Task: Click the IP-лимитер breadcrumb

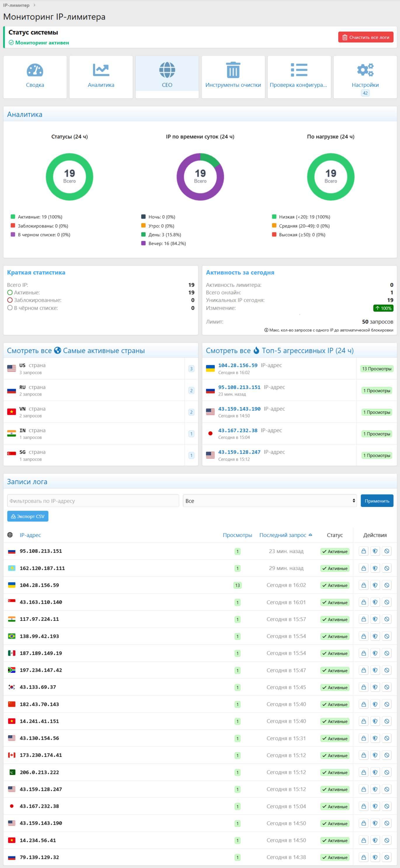Action: (x=16, y=5)
